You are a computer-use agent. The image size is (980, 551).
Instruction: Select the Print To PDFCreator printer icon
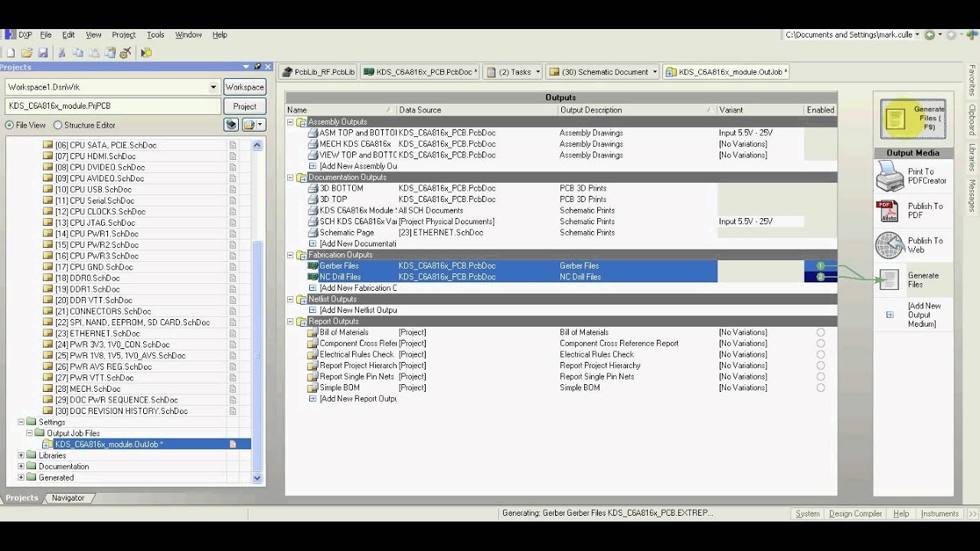click(x=890, y=178)
